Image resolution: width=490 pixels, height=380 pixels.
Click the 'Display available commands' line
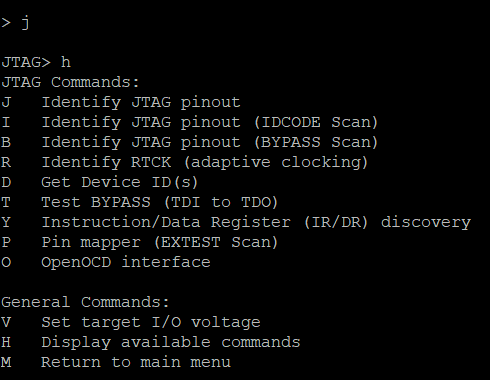[151, 342]
